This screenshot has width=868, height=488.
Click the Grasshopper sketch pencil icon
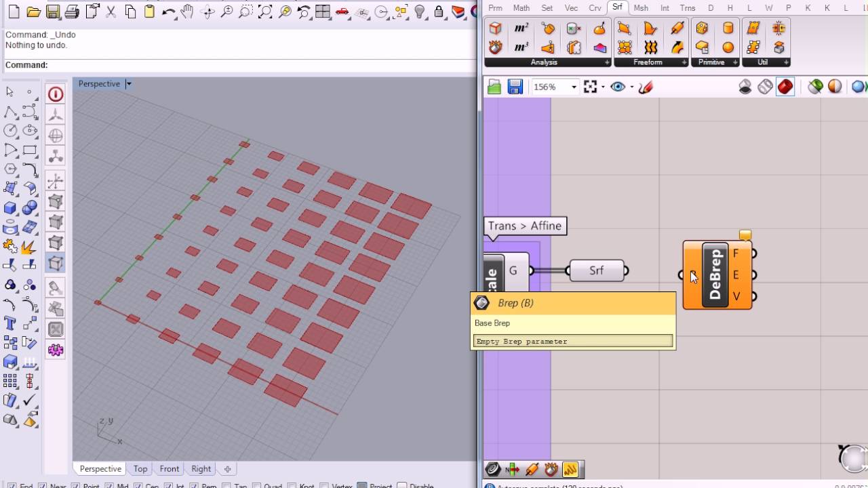click(x=646, y=87)
